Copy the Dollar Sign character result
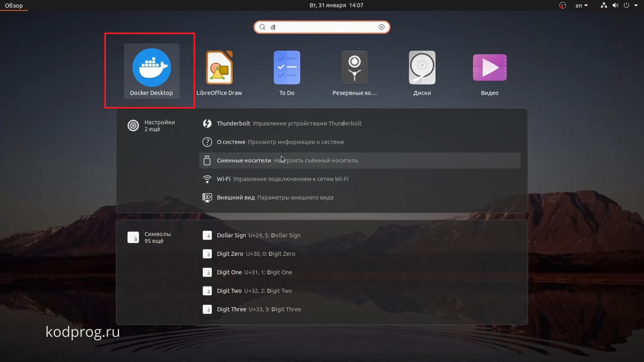The width and height of the screenshot is (644, 362). click(x=360, y=235)
